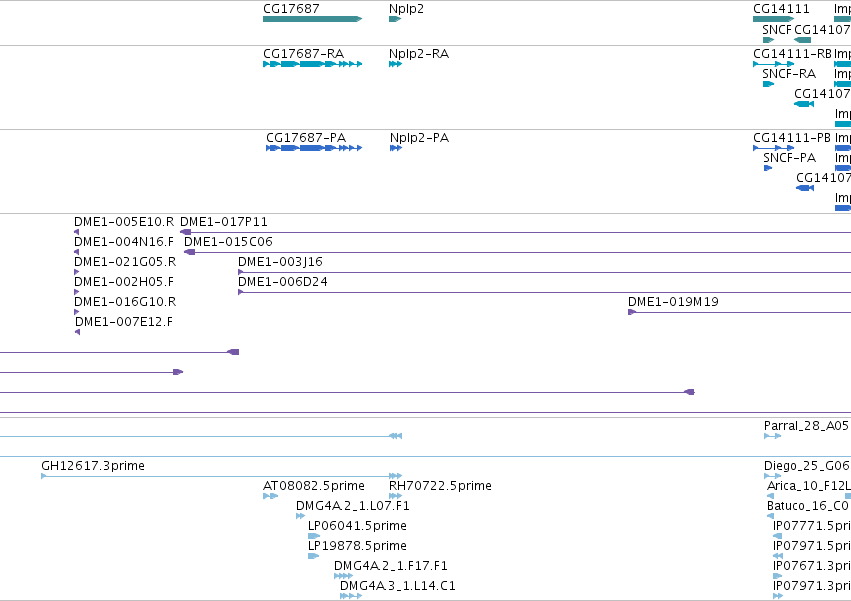
Task: Click the CG14111 gene label
Action: point(781,9)
